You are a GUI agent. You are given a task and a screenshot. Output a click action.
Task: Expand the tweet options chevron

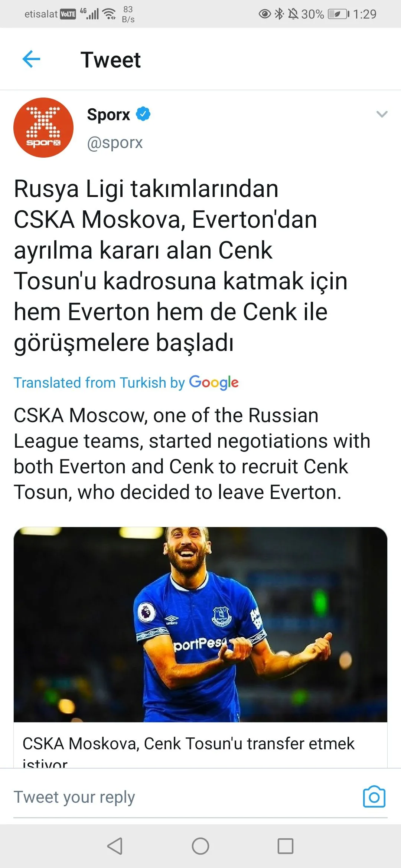coord(382,114)
